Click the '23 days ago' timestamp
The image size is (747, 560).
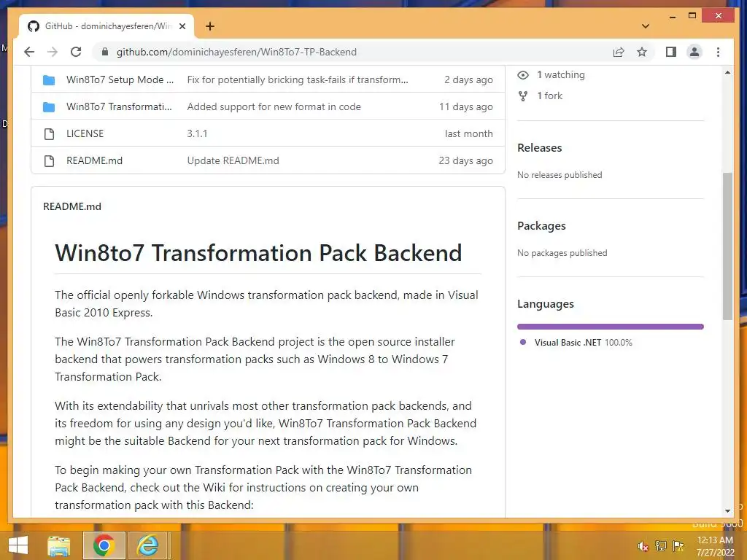click(x=466, y=160)
